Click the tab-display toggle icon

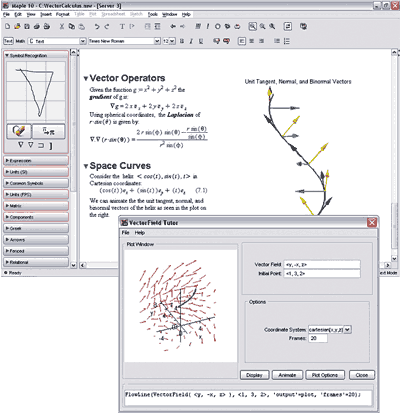[x=288, y=26]
